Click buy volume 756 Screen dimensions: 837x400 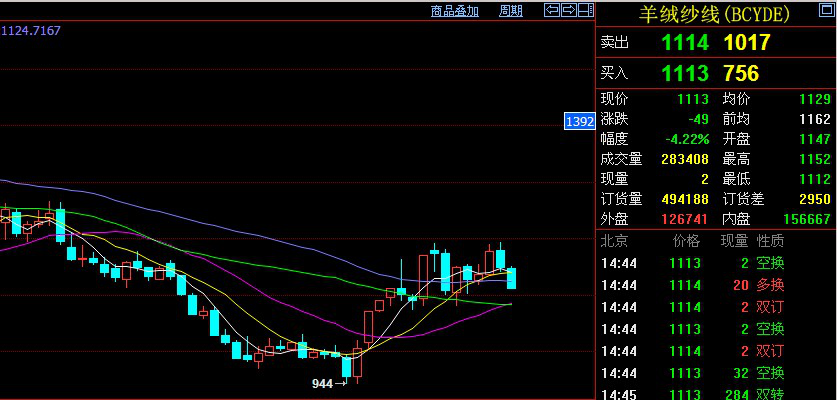point(741,73)
